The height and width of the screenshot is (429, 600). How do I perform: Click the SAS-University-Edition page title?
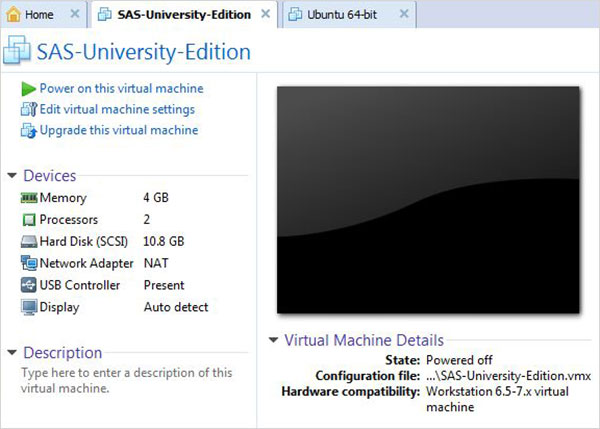tap(143, 52)
